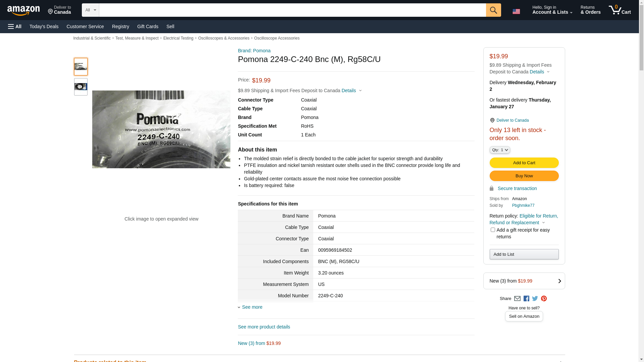
Task: Open the Qty quantity dropdown
Action: (x=499, y=150)
